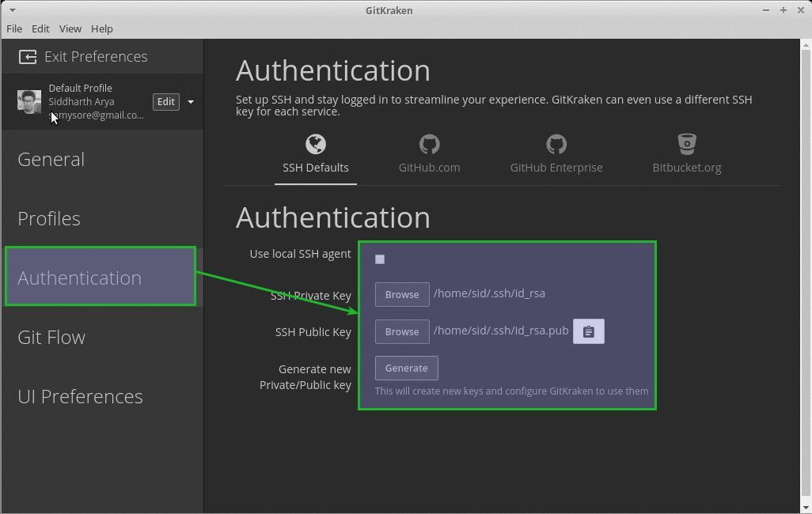The width and height of the screenshot is (812, 514).
Task: Select UI Preferences in the sidebar
Action: (80, 396)
